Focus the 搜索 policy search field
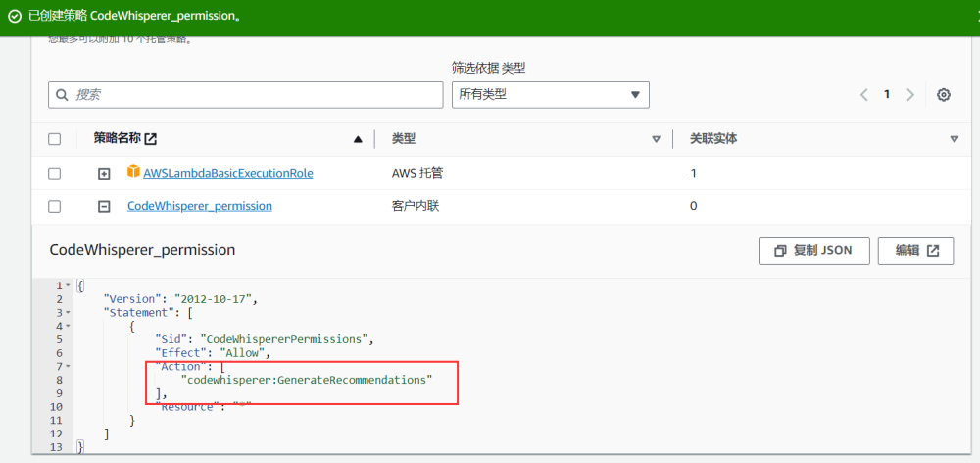This screenshot has width=980, height=463. [245, 95]
